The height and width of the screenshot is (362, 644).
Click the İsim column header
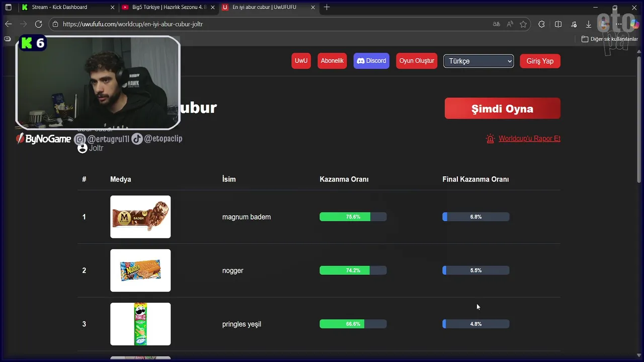click(x=229, y=179)
